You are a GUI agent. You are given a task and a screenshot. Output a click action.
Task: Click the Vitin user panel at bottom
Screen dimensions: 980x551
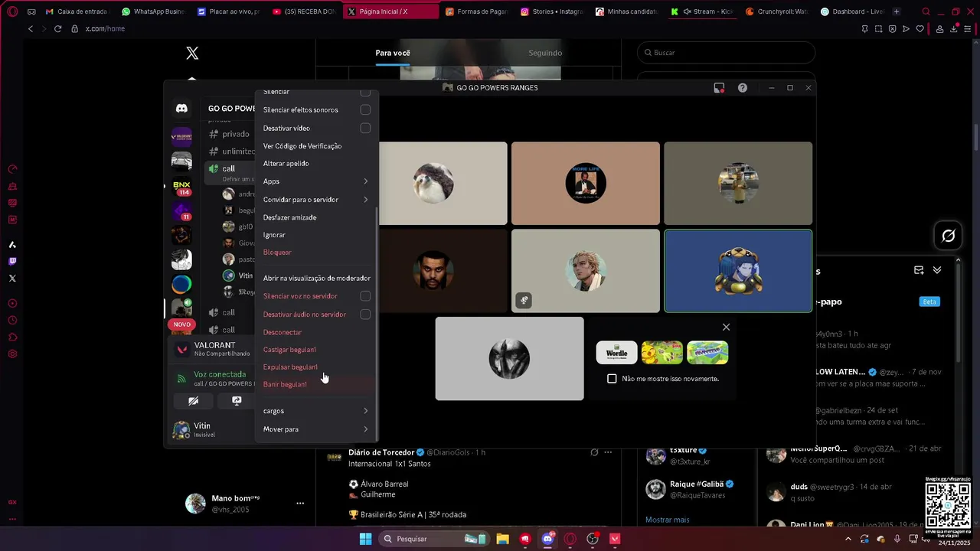[211, 429]
